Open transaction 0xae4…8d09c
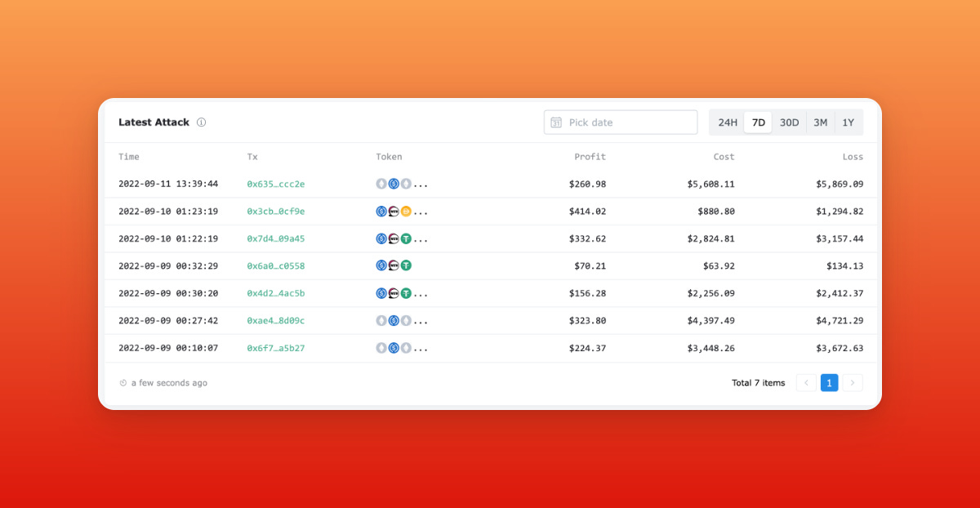Viewport: 980px width, 508px height. (x=276, y=320)
